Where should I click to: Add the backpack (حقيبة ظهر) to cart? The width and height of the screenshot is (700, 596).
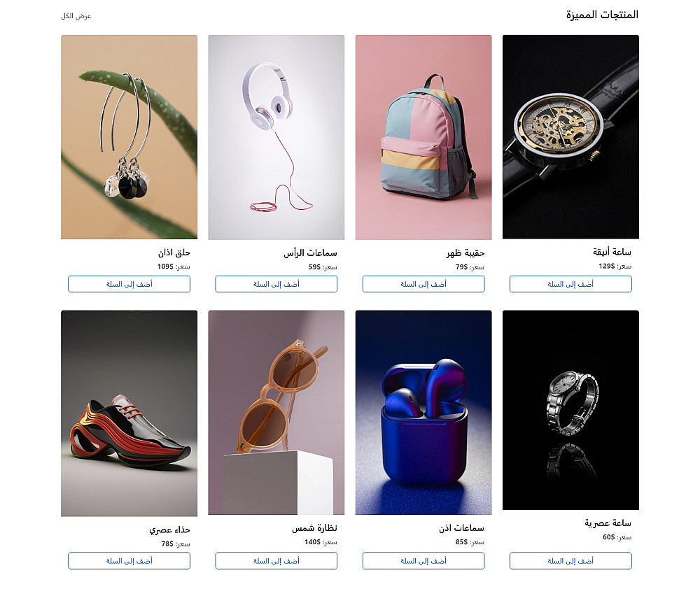point(423,284)
